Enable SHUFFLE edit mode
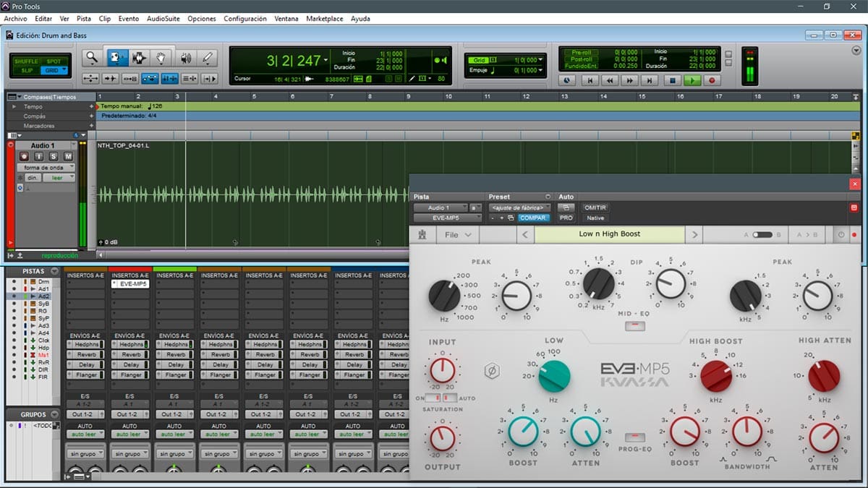This screenshot has height=488, width=868. pyautogui.click(x=26, y=61)
